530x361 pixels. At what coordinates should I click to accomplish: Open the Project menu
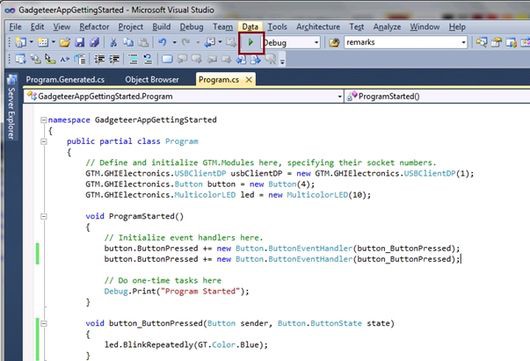coord(130,27)
